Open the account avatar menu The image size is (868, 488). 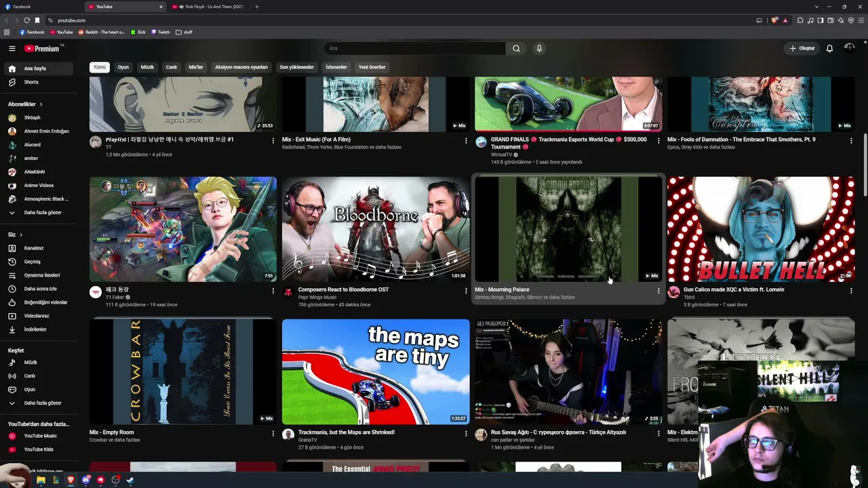coord(849,48)
